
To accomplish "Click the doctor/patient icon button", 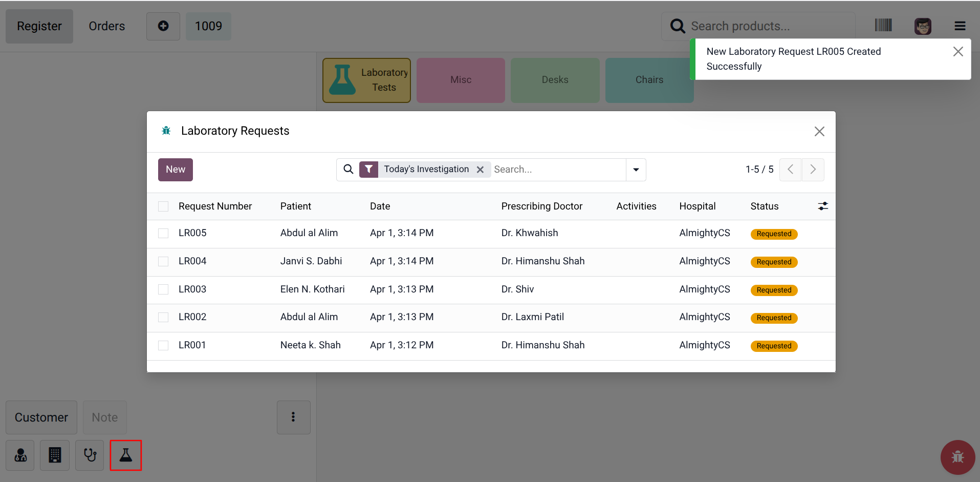I will tap(20, 455).
